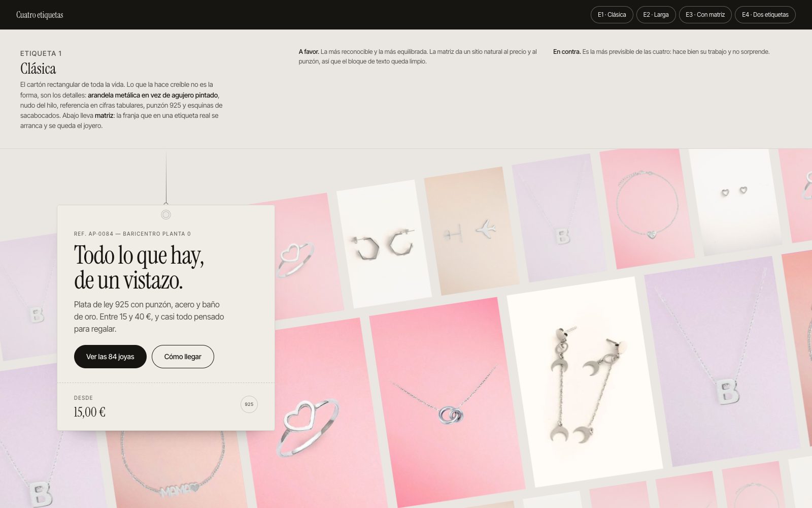Open the small heart studs photo

click(x=734, y=202)
